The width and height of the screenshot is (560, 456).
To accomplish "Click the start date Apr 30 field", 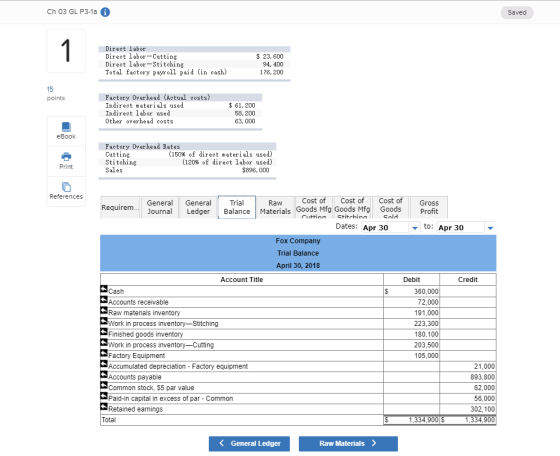I will tap(385, 227).
